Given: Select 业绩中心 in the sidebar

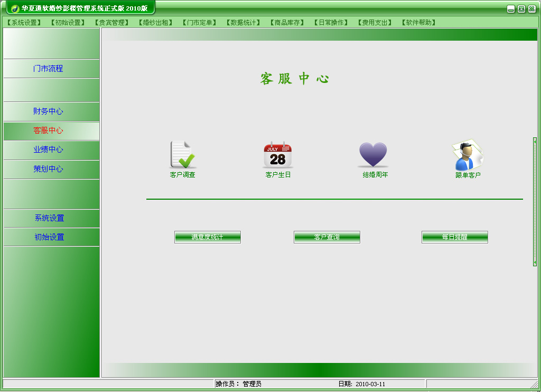Looking at the screenshot, I should click(51, 150).
